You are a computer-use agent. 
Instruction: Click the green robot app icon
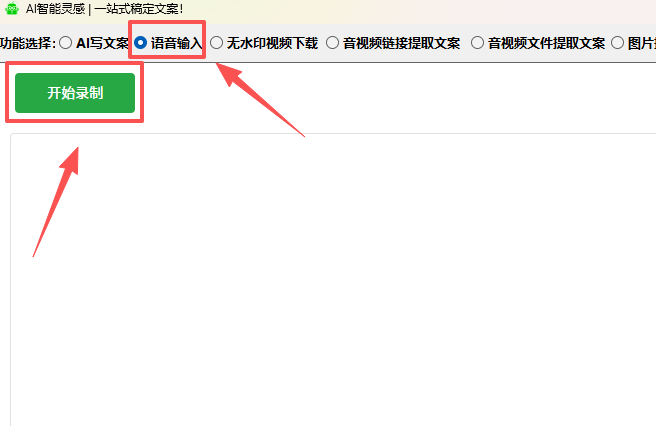[x=12, y=8]
